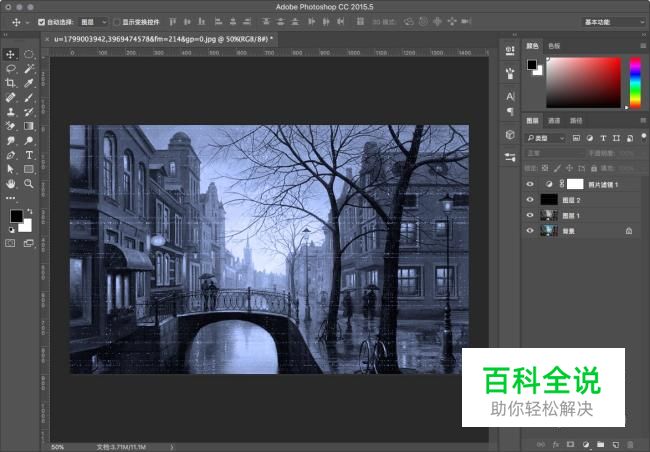Select the Hand tool
The image size is (650, 452).
point(10,184)
